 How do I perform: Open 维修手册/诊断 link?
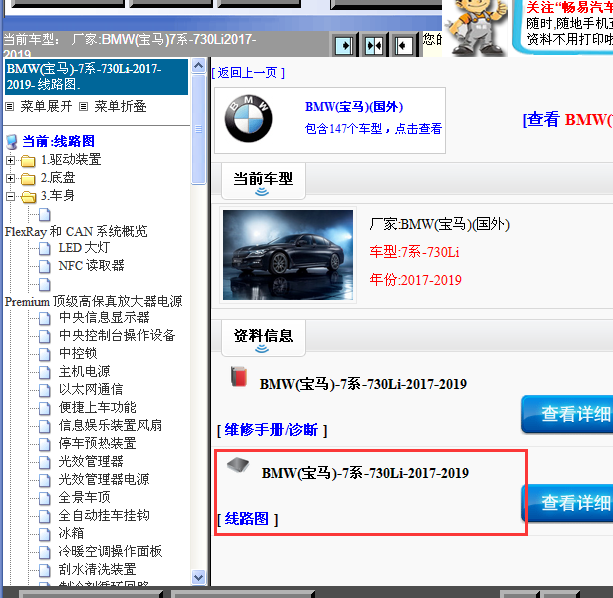coord(272,430)
